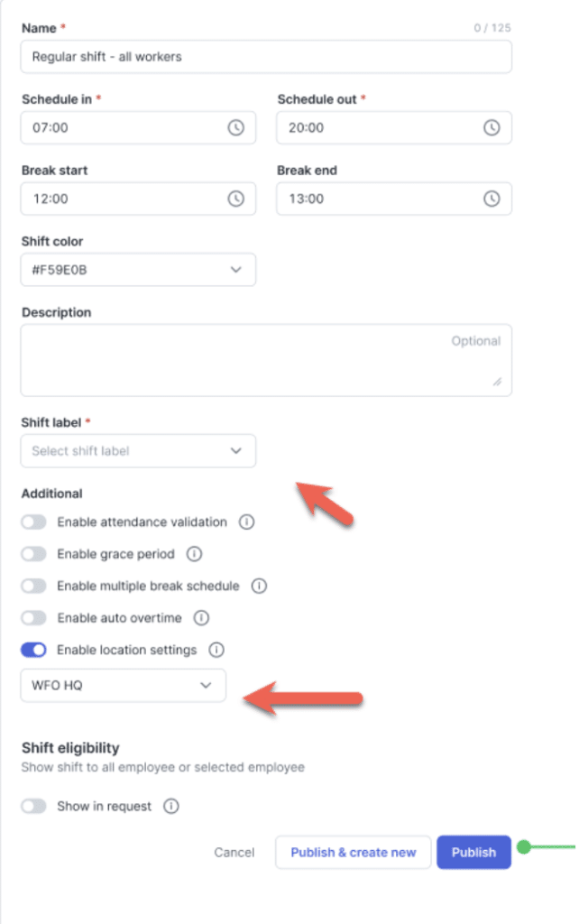
Task: Turn on Show in request toggle
Action: pos(34,807)
